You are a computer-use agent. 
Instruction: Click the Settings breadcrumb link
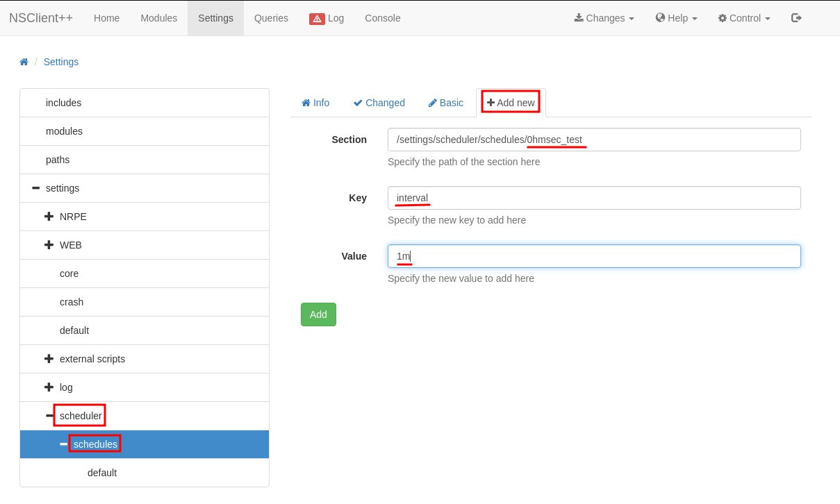pos(61,62)
